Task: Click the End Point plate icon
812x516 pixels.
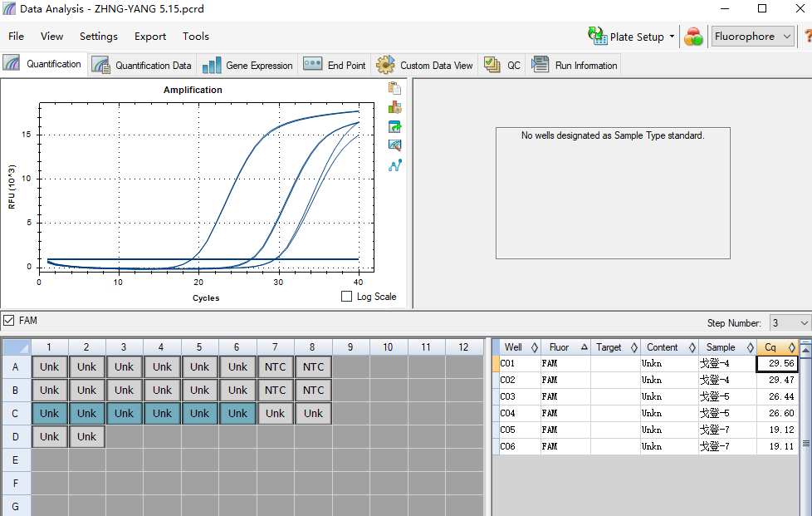Action: pyautogui.click(x=312, y=64)
